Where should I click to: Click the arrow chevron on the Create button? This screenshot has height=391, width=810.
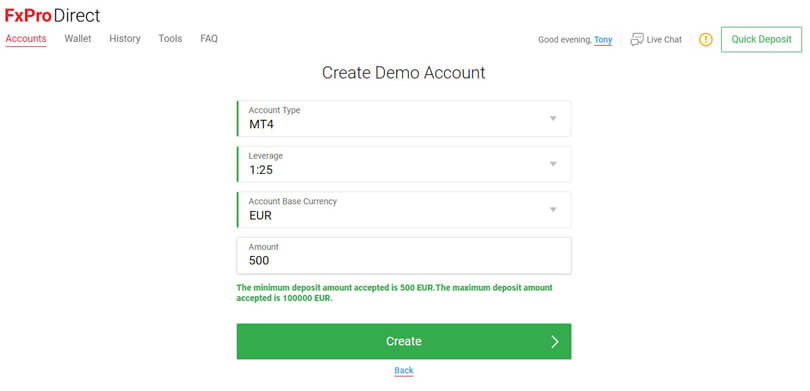coord(555,341)
